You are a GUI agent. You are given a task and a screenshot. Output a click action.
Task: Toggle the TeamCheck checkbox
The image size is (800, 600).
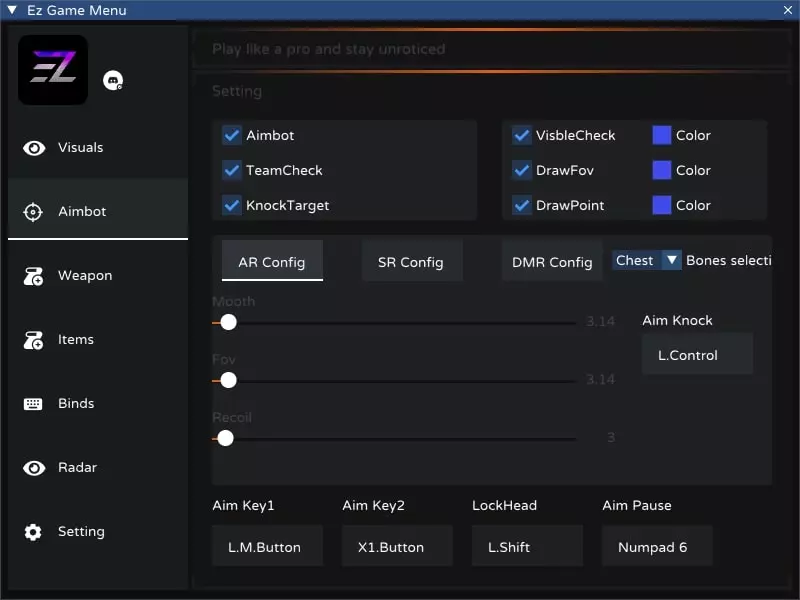[232, 170]
